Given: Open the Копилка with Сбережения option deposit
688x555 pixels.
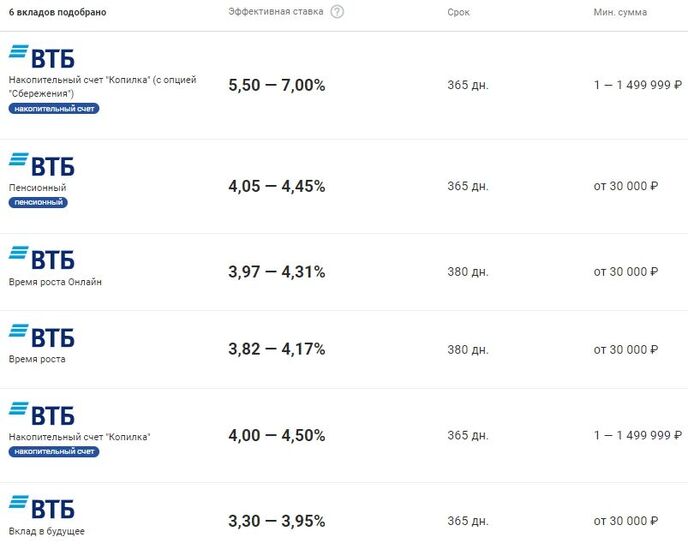Looking at the screenshot, I should click(103, 86).
